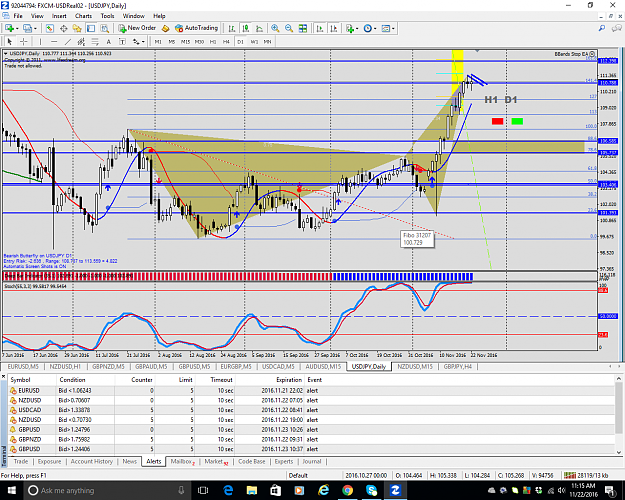Zoom in on the chart
This screenshot has width=625, height=500.
point(275,28)
